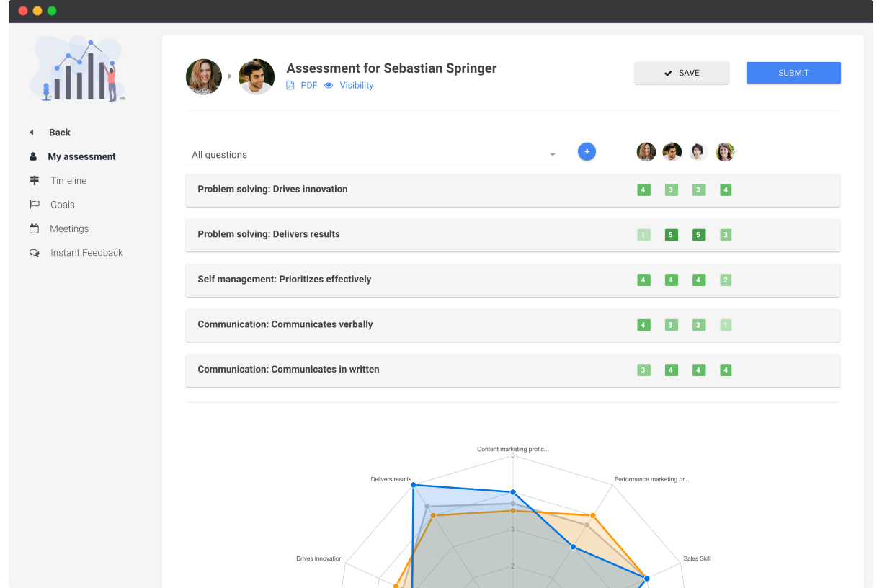Click the bar chart logo illustration
882x588 pixels.
79,69
